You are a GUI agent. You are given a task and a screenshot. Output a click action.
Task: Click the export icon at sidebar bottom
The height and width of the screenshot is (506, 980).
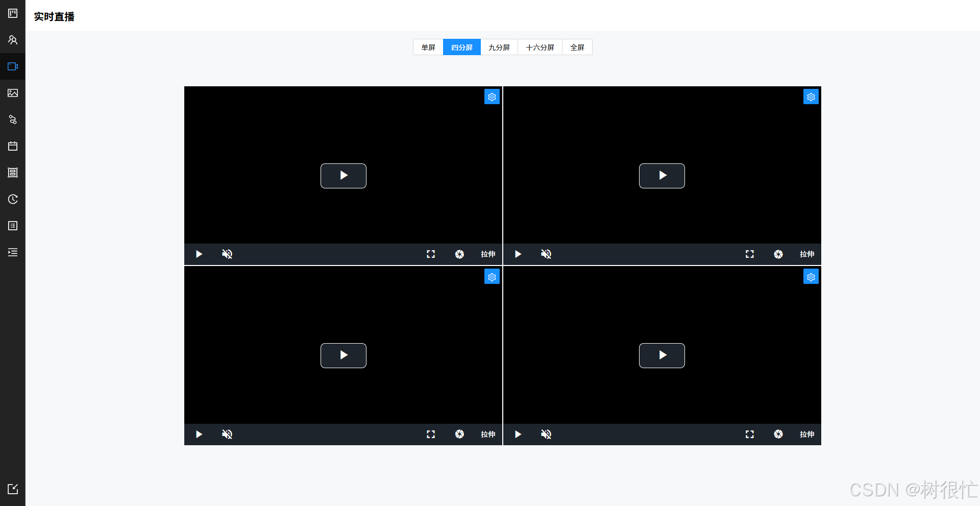[13, 489]
